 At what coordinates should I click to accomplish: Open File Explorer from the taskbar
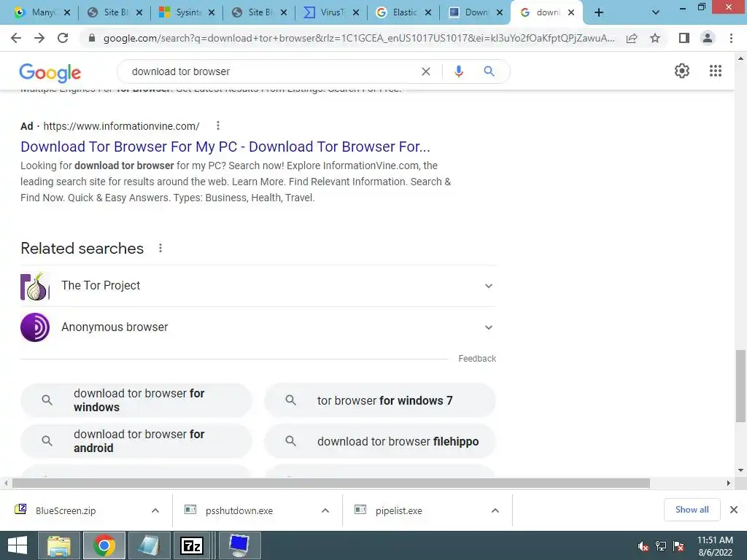tap(58, 545)
